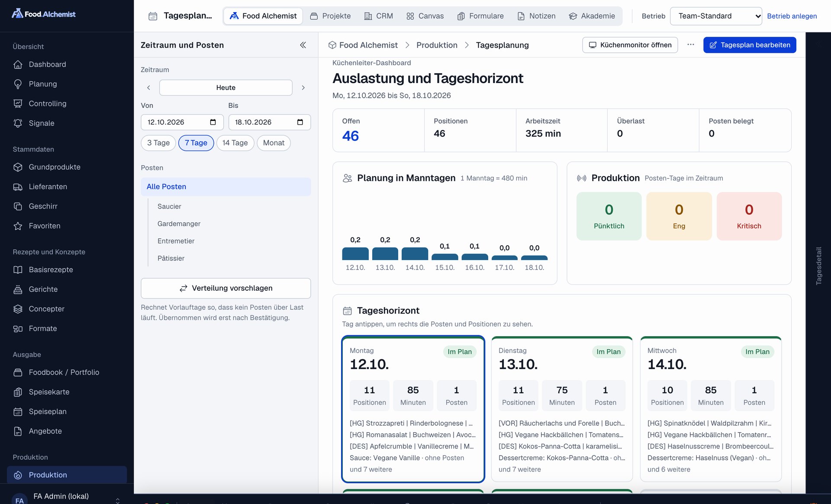Image resolution: width=831 pixels, height=504 pixels.
Task: Open the three-dot more options menu
Action: click(x=691, y=45)
